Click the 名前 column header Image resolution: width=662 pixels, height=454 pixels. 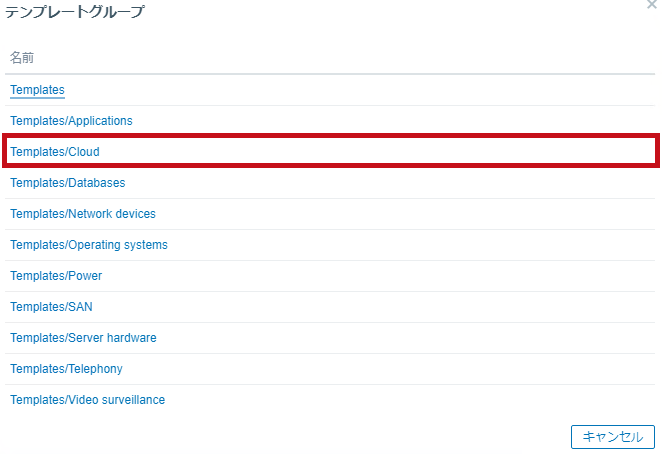[22, 57]
